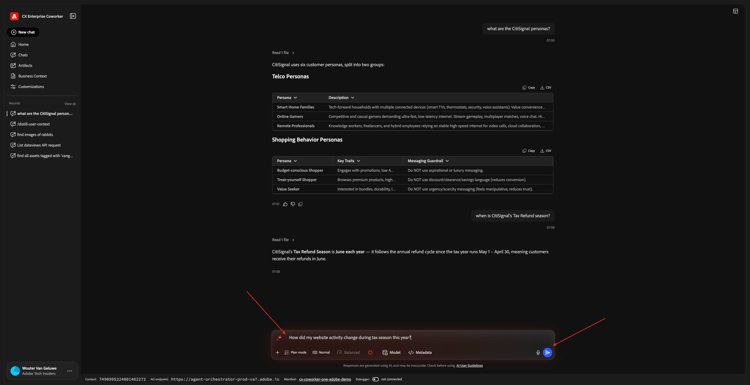
Task: Open the Model selector
Action: [x=391, y=352]
